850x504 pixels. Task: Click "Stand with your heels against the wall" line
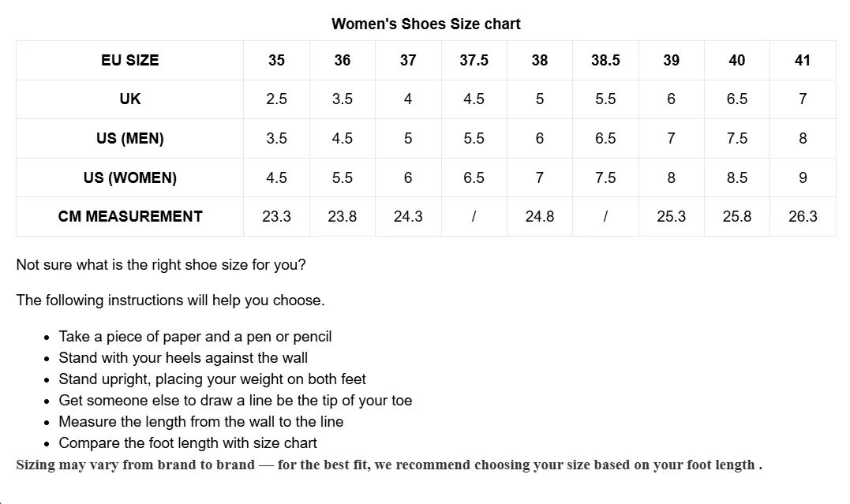pyautogui.click(x=183, y=358)
